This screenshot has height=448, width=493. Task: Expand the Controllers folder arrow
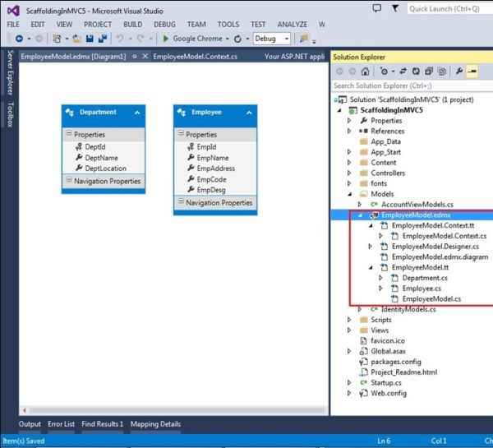[x=349, y=173]
